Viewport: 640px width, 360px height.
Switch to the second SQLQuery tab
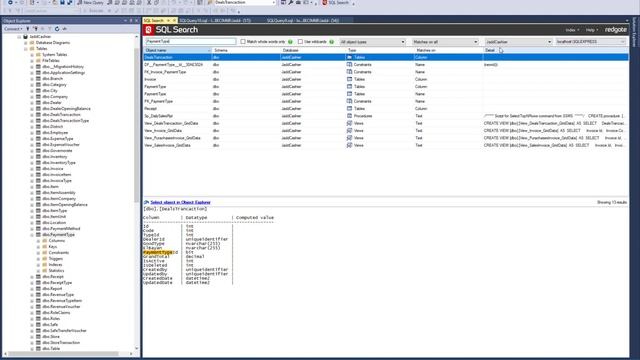coord(303,20)
